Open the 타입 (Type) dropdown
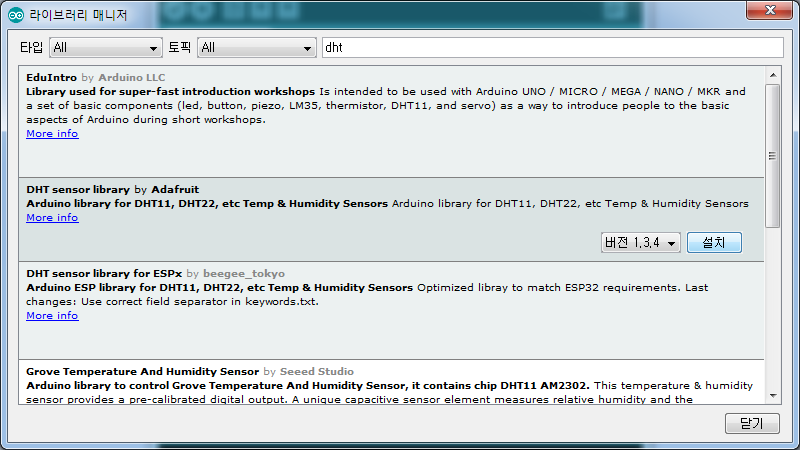This screenshot has width=800, height=451. coord(106,48)
